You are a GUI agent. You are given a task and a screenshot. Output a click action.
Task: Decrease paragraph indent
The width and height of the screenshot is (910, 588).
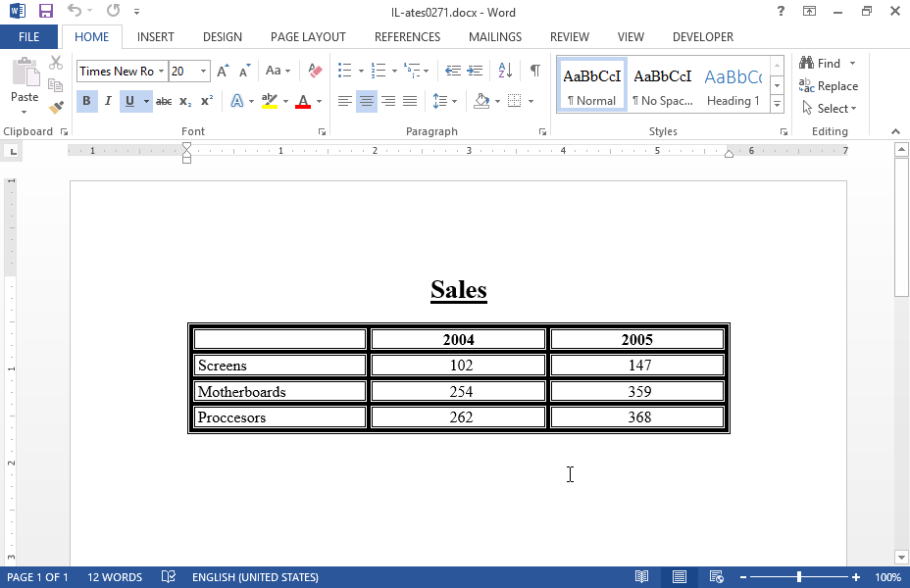(x=453, y=71)
